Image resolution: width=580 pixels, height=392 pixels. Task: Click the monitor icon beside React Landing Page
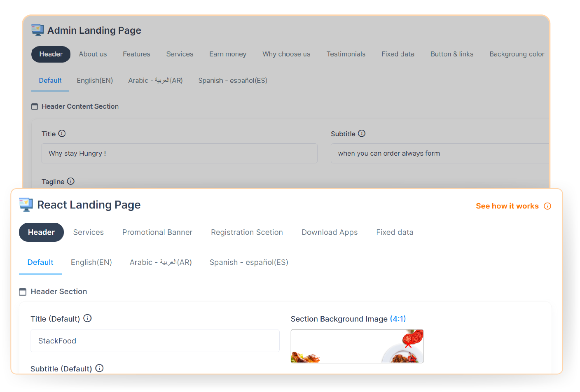pyautogui.click(x=26, y=204)
